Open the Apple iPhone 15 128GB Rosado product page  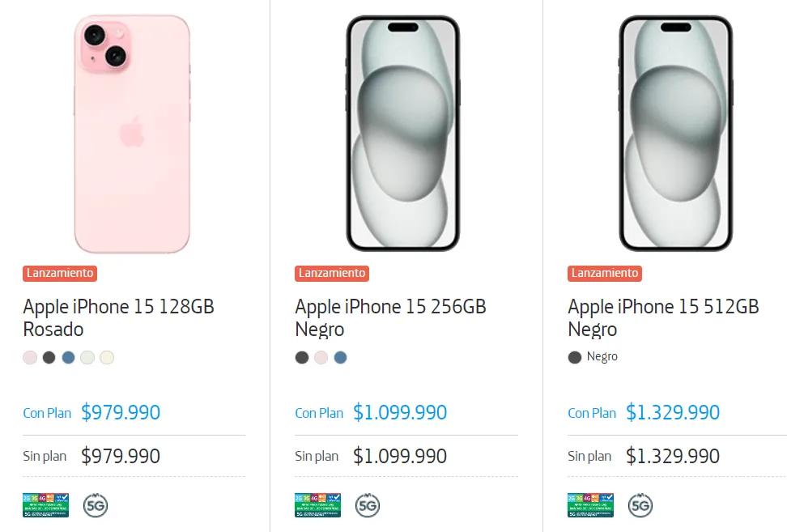click(117, 317)
